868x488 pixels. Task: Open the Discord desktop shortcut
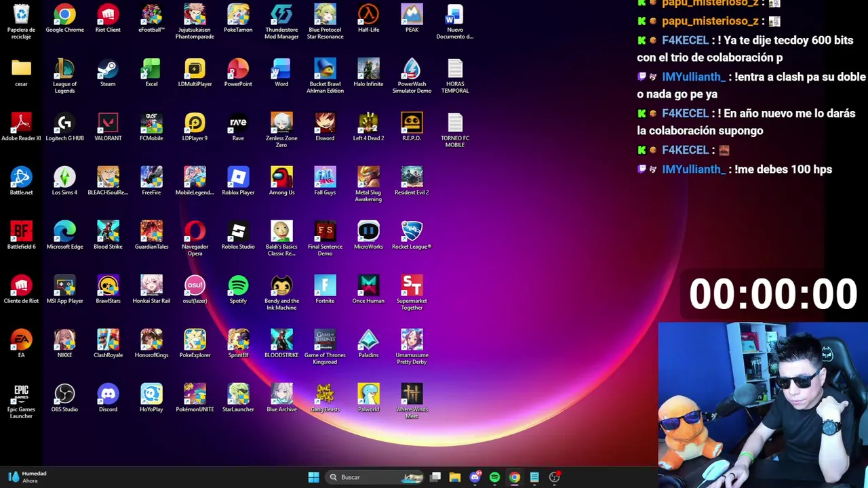[108, 399]
